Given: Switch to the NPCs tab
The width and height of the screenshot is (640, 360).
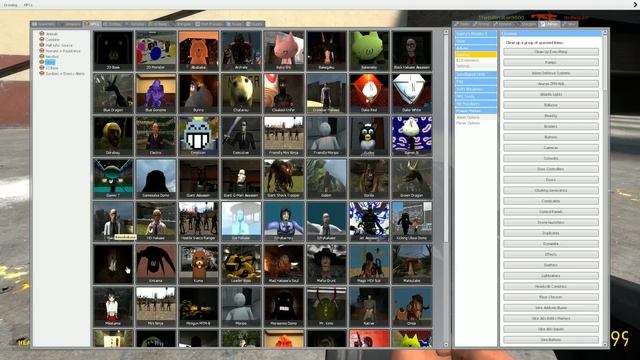Looking at the screenshot, I should coord(92,24).
